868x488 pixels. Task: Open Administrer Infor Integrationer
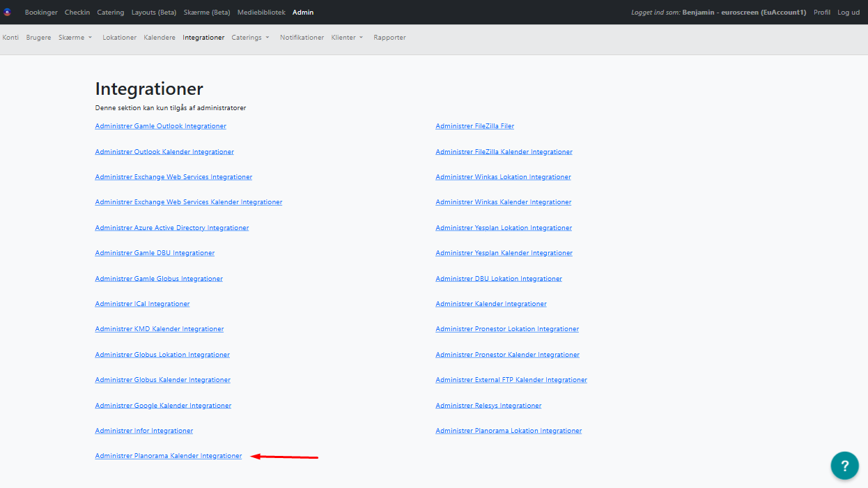tap(144, 431)
